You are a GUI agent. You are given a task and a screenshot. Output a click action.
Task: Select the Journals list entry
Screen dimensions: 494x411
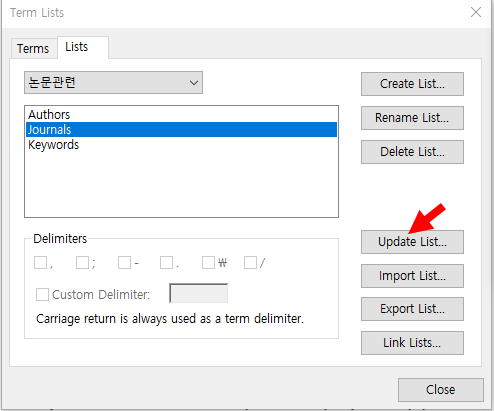pyautogui.click(x=181, y=129)
